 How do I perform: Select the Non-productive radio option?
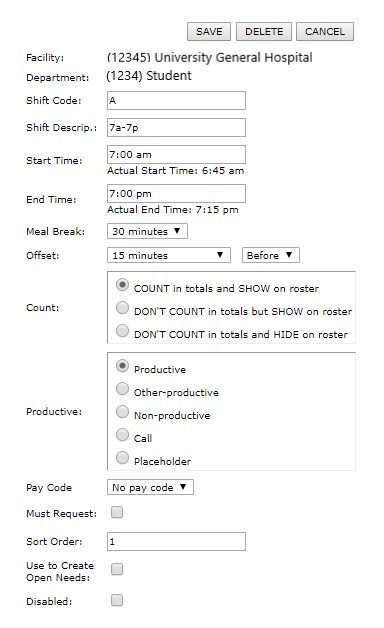tap(122, 412)
